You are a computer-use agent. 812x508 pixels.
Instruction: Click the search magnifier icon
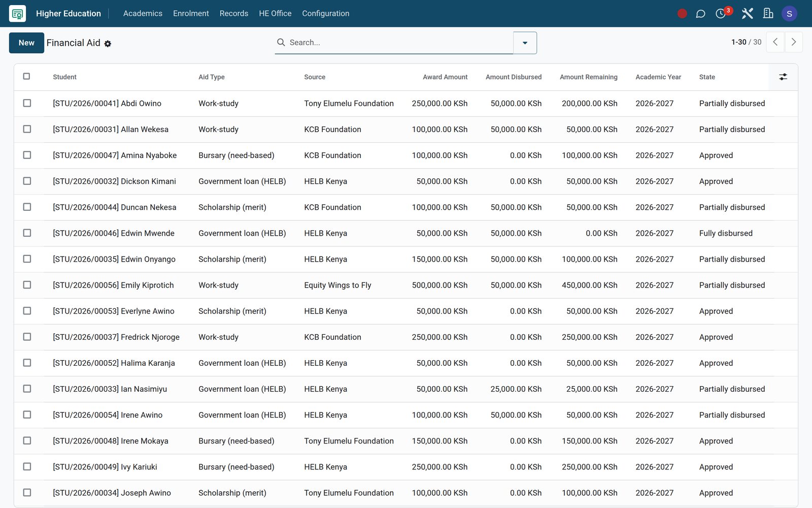[x=281, y=43]
